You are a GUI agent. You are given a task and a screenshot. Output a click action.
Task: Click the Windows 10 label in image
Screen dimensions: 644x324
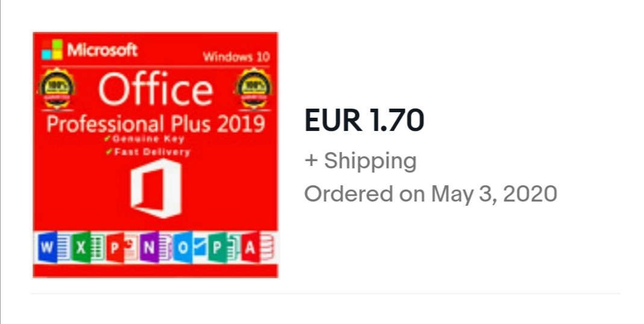tap(236, 57)
